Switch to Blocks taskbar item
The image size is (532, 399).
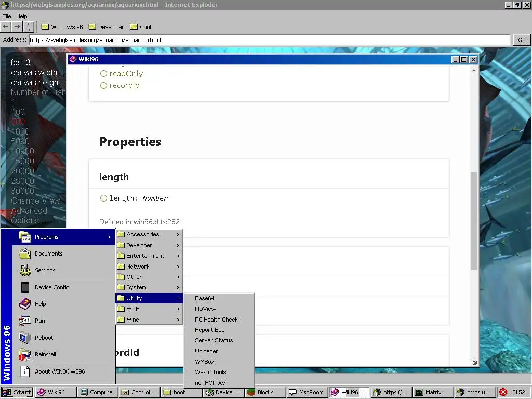(264, 392)
